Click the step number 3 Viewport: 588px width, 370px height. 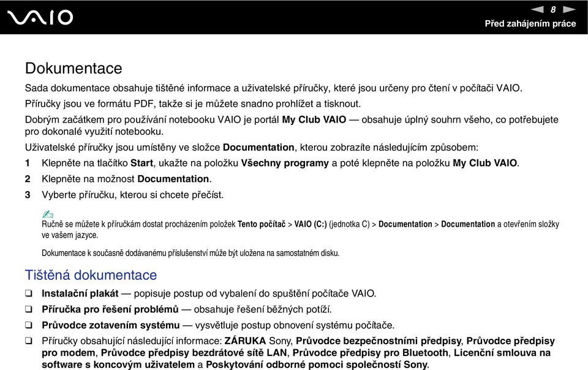[28, 195]
